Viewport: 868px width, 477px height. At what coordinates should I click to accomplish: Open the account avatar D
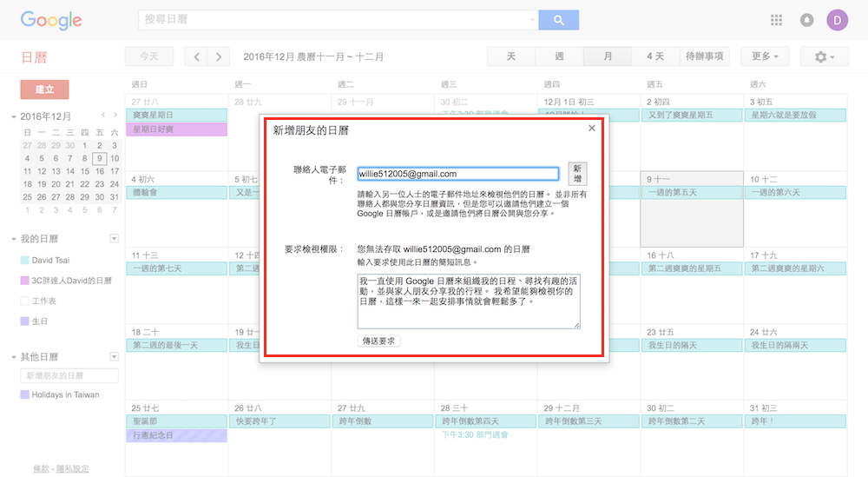point(837,20)
